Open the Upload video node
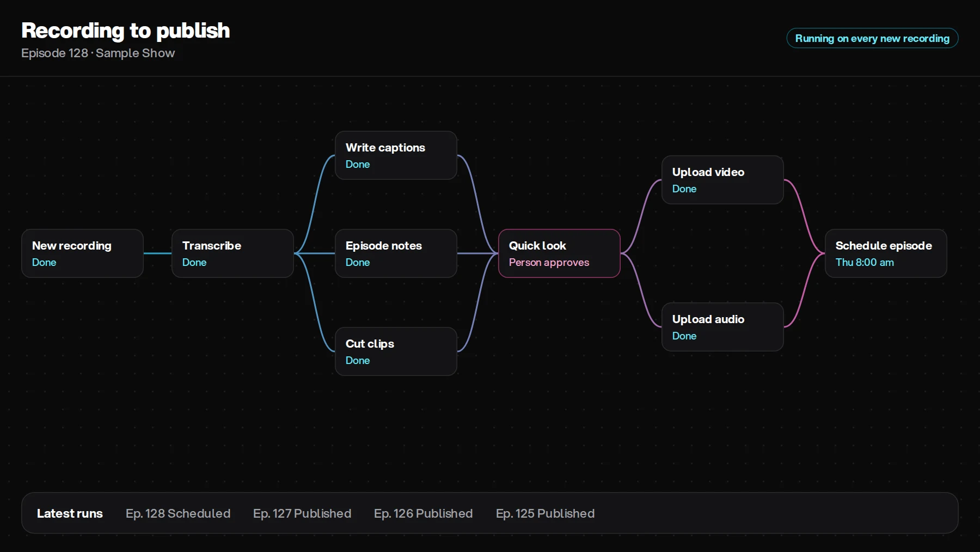The image size is (980, 552). pyautogui.click(x=722, y=180)
